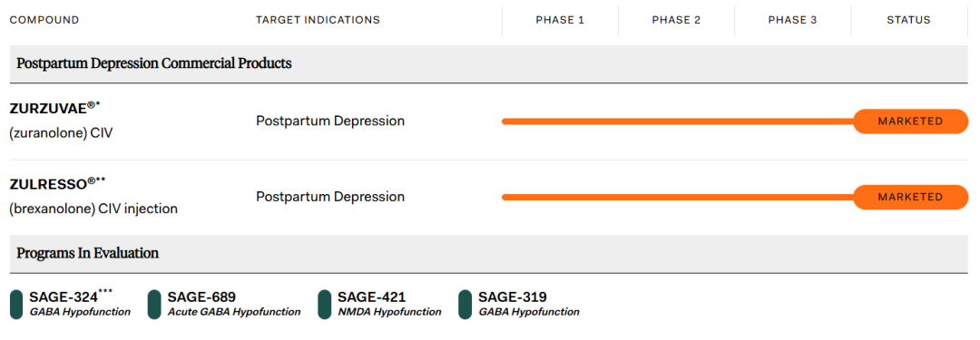The image size is (980, 340).
Task: Click the PHASE 3 column header
Action: (792, 20)
